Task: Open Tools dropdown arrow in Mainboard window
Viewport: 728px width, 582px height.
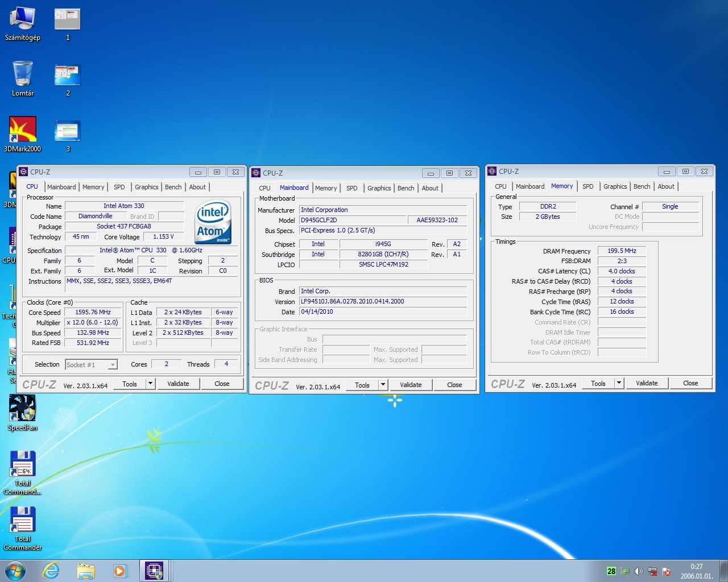Action: [x=383, y=385]
